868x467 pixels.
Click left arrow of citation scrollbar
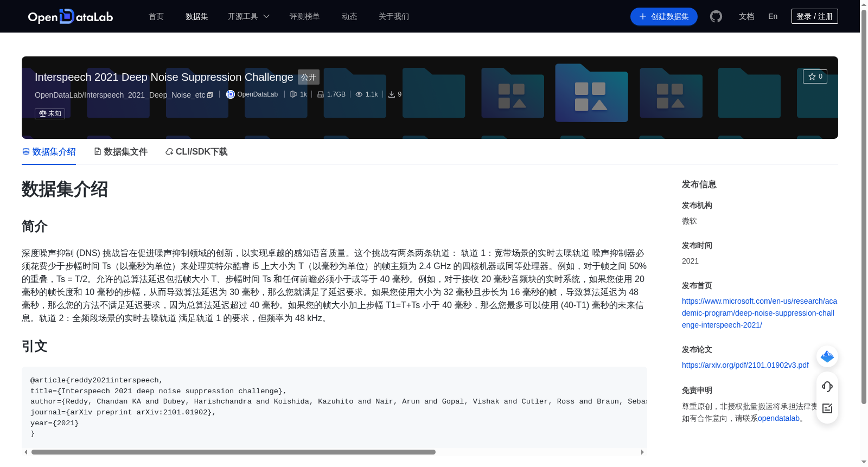(25, 452)
